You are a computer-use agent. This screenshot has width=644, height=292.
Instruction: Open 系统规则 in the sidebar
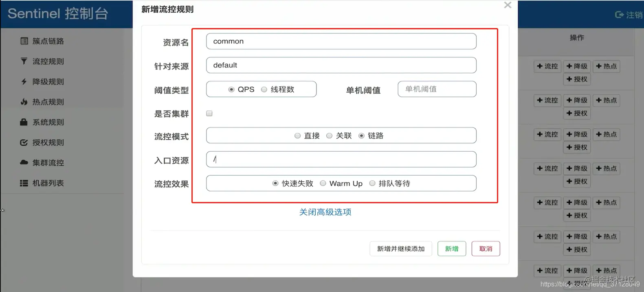tap(48, 122)
